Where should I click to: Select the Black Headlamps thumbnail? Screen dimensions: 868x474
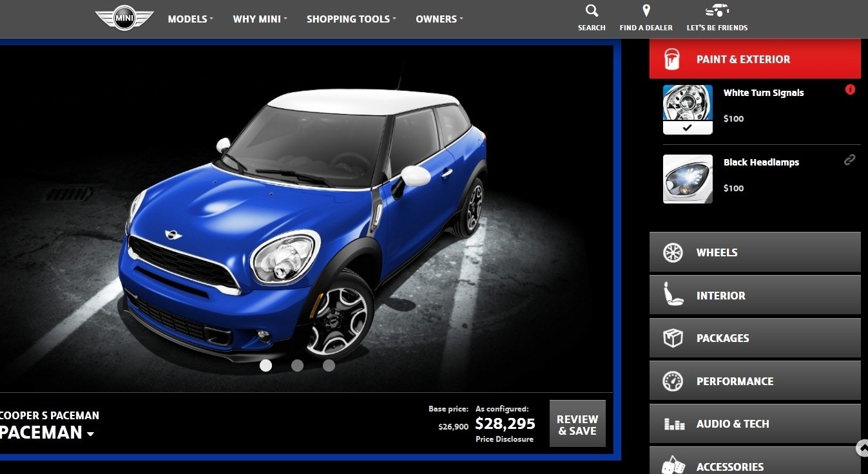688,179
